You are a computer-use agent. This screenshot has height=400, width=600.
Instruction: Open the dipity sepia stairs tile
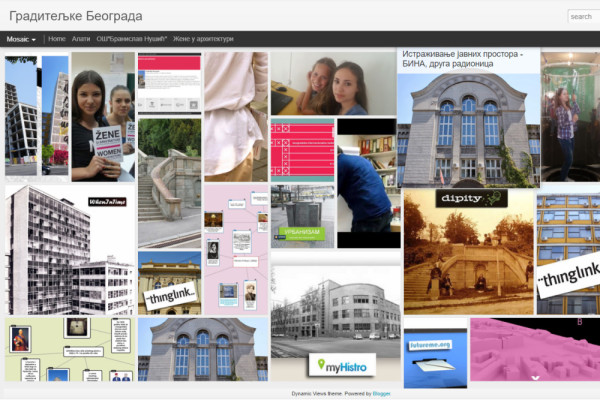tap(468, 251)
